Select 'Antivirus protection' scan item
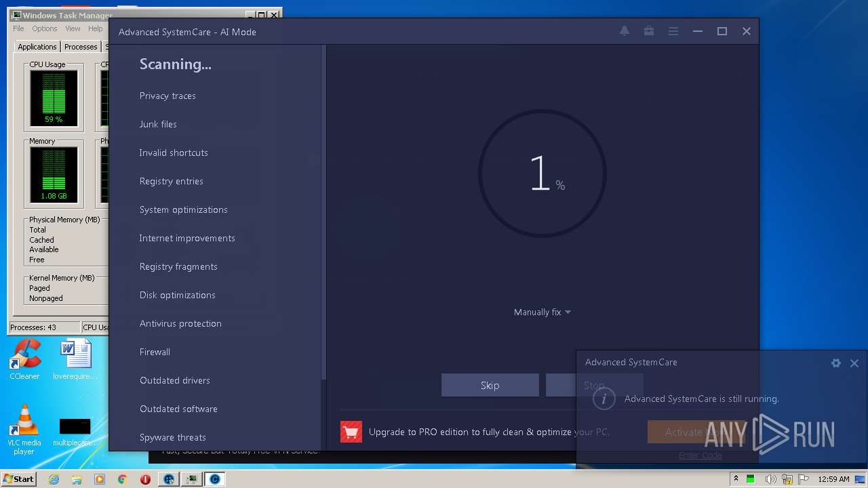This screenshot has height=488, width=868. tap(180, 323)
